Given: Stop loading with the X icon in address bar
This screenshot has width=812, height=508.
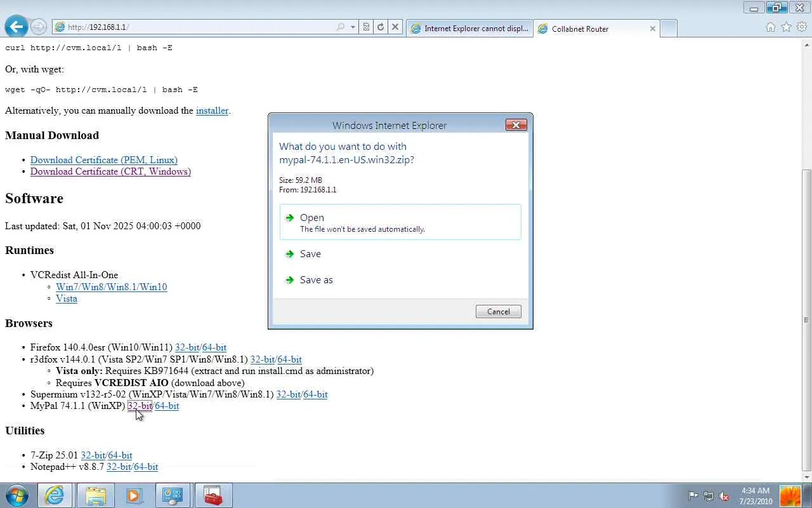Looking at the screenshot, I should (395, 27).
